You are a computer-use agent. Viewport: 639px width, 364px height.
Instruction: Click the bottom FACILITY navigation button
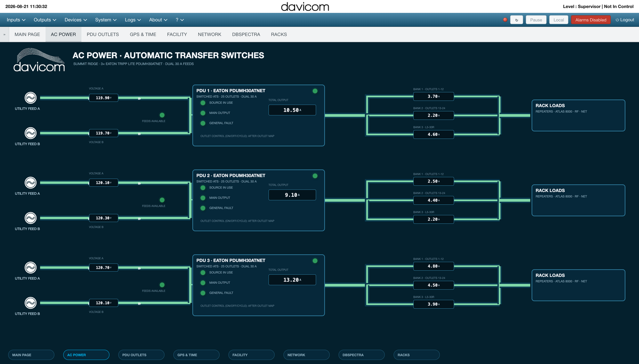[251, 355]
